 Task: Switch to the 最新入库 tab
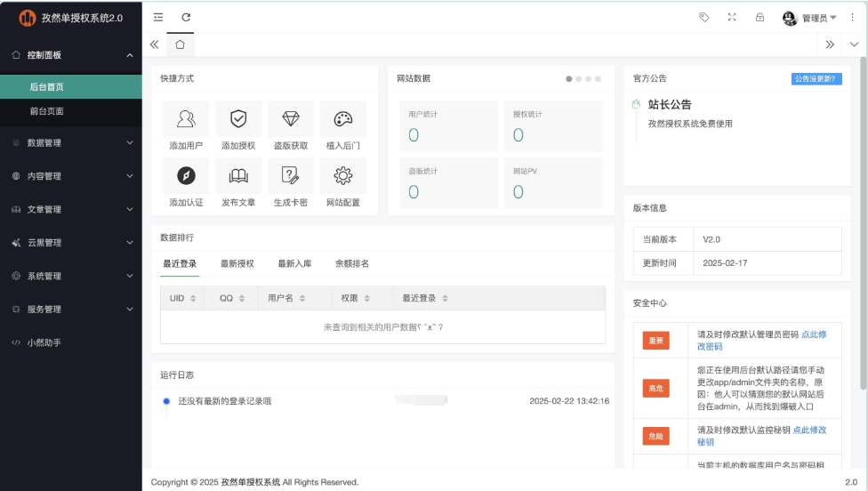[x=294, y=263]
